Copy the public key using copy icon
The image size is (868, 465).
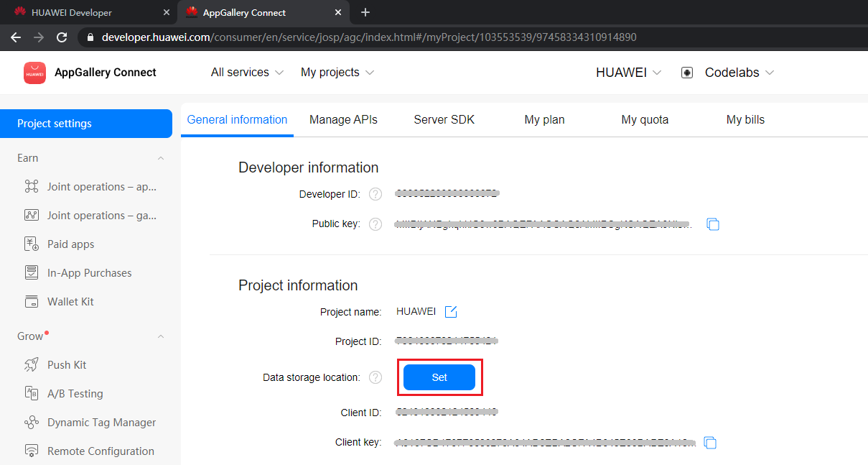[x=713, y=224]
